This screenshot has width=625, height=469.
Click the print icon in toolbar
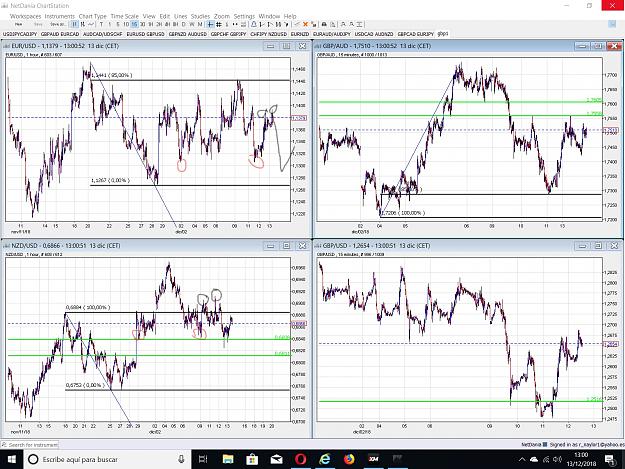[x=324, y=24]
